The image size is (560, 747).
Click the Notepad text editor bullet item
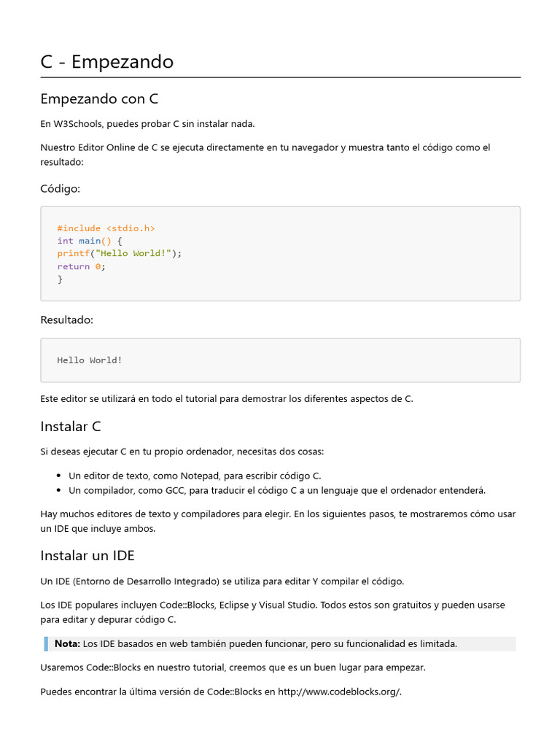point(195,476)
